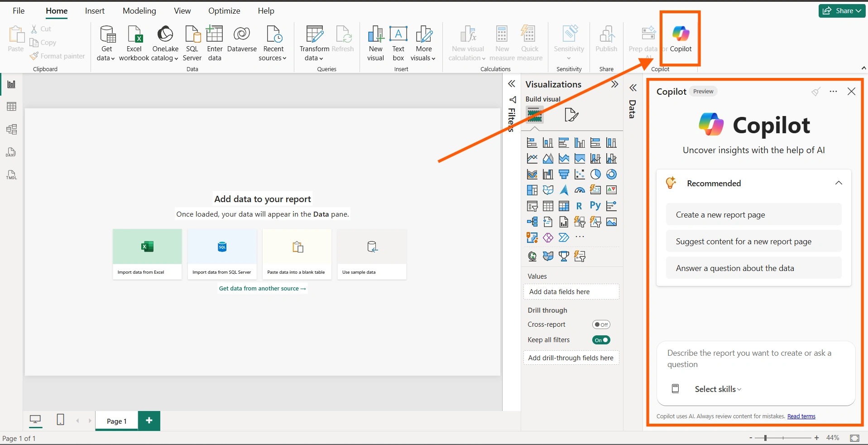Click Import data from Excel card
Image resolution: width=868 pixels, height=445 pixels.
[147, 254]
